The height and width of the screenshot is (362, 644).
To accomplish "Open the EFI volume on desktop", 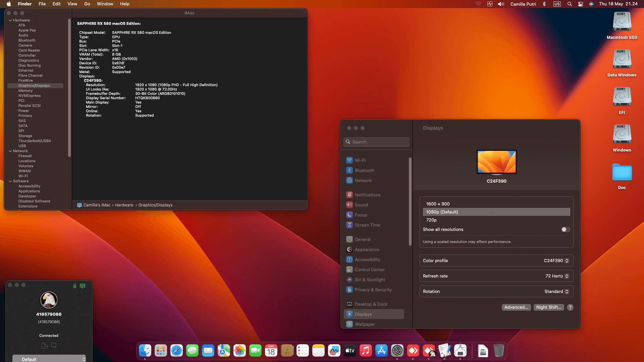I will click(x=622, y=101).
